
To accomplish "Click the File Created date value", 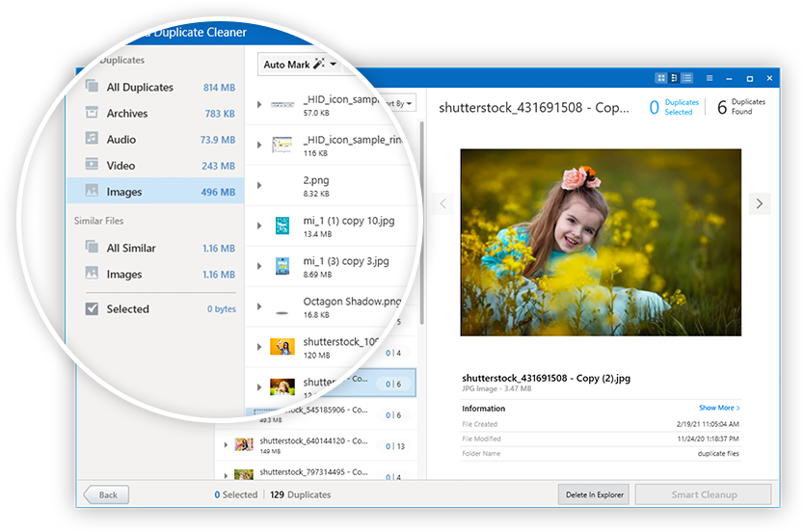I will [708, 424].
